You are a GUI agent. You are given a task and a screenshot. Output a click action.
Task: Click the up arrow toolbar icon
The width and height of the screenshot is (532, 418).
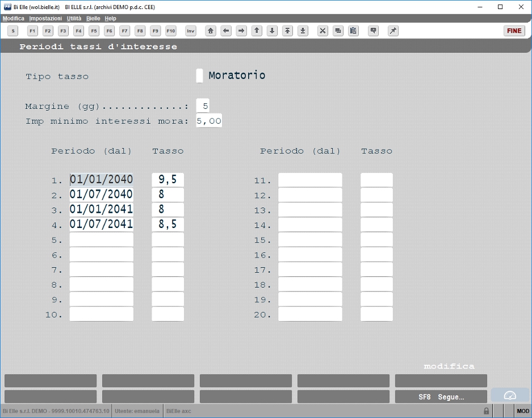(x=257, y=31)
